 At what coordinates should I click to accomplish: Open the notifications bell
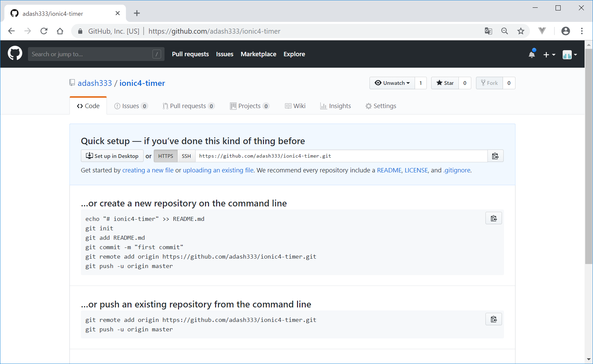(532, 54)
